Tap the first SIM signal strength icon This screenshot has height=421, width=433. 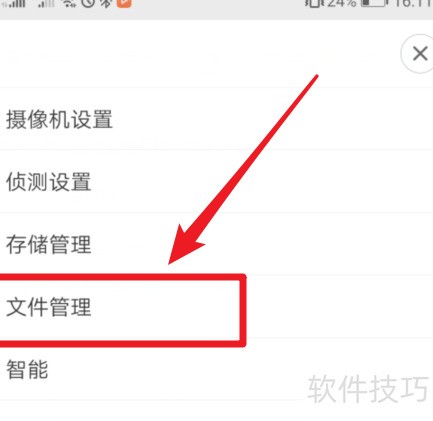[13, 4]
